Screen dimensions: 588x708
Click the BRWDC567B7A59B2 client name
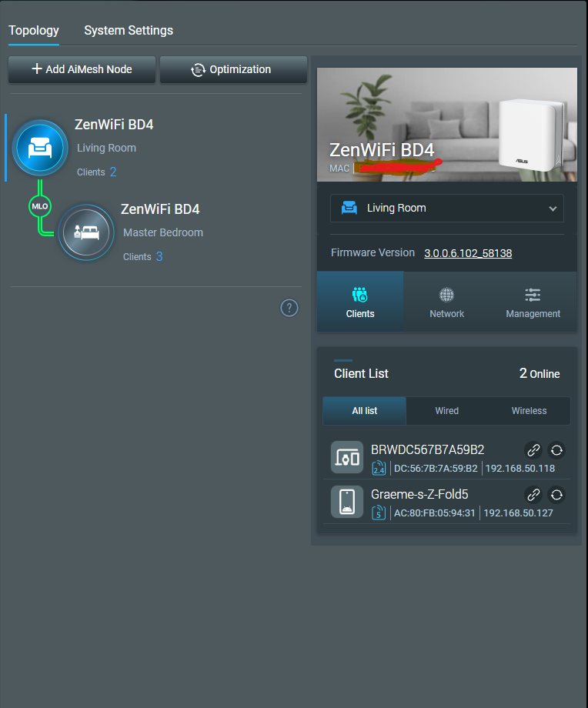pos(427,449)
